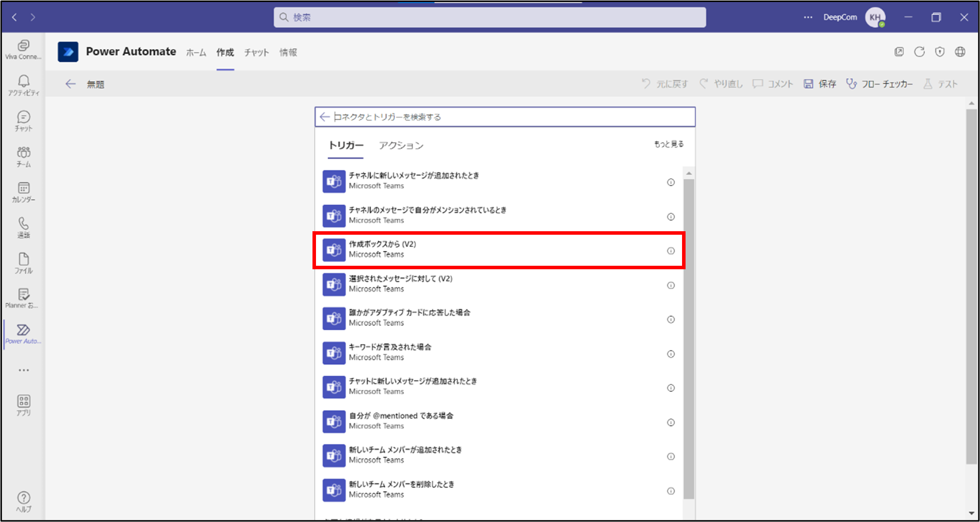
Task: Show info for 新しいチーム メンバーを削除したとき
Action: coord(671,491)
